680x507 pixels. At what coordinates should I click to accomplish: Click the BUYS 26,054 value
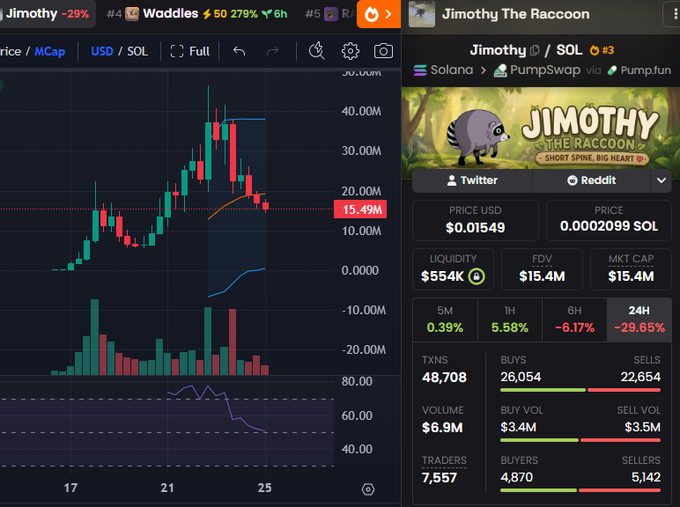pyautogui.click(x=520, y=377)
